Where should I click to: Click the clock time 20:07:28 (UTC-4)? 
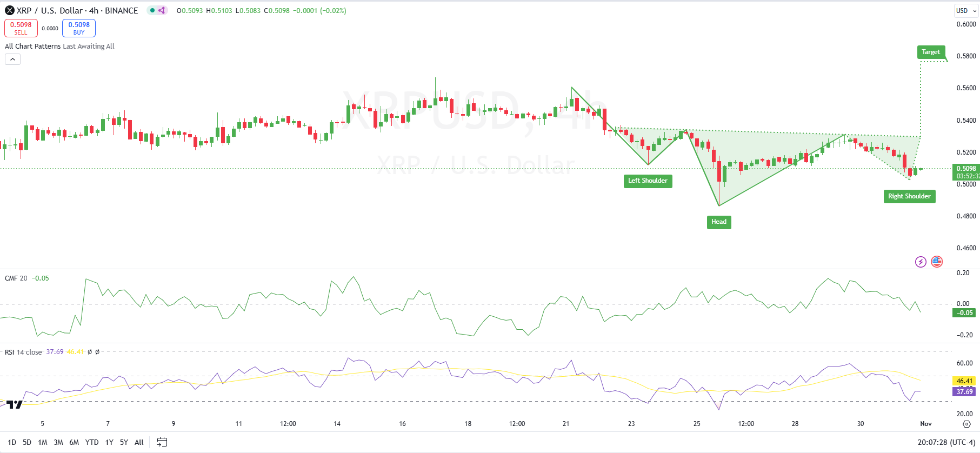click(x=946, y=442)
